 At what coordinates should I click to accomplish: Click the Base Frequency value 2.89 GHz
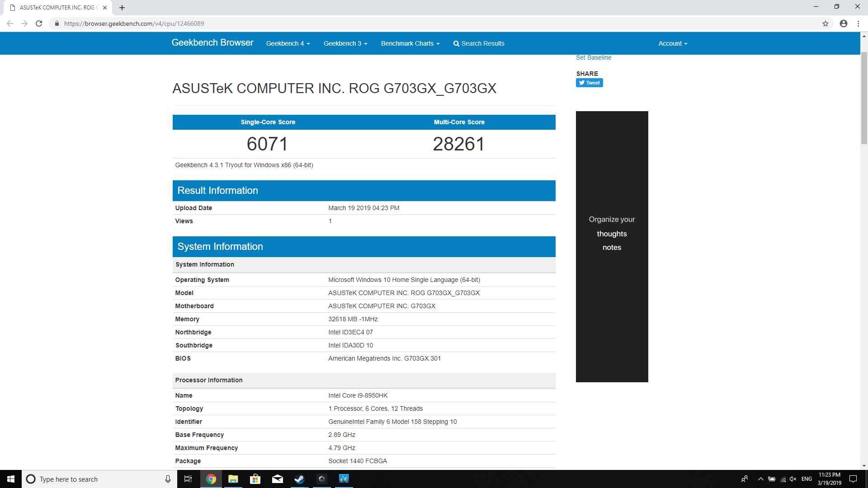coord(342,435)
